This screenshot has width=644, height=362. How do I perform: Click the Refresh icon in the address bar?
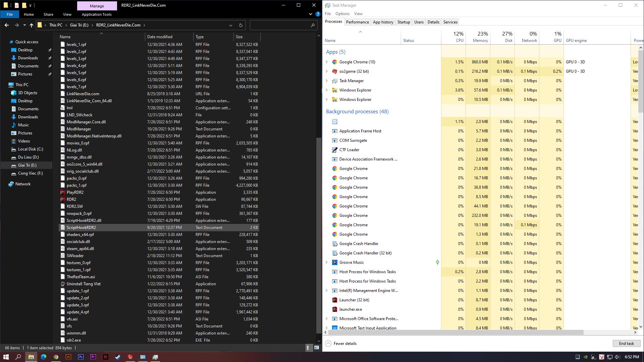click(x=240, y=25)
